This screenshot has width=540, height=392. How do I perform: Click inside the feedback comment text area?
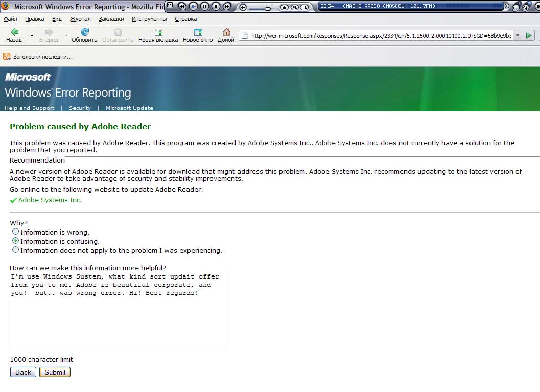(119, 310)
